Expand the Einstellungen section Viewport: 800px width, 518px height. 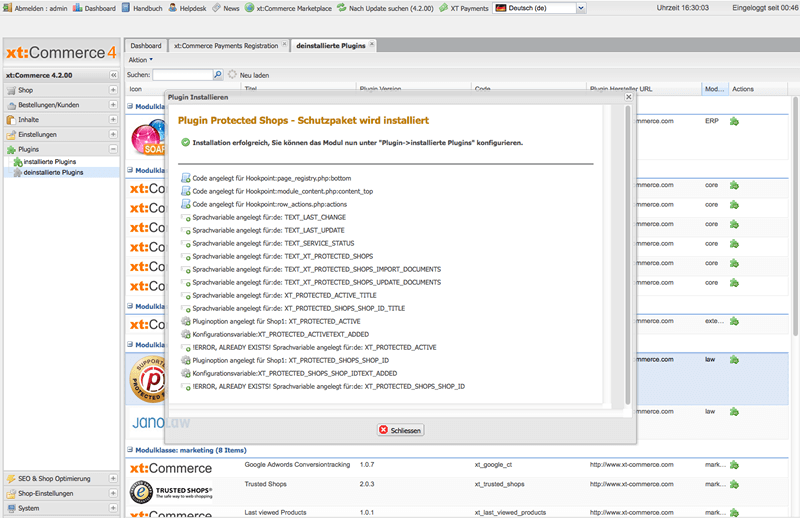113,134
